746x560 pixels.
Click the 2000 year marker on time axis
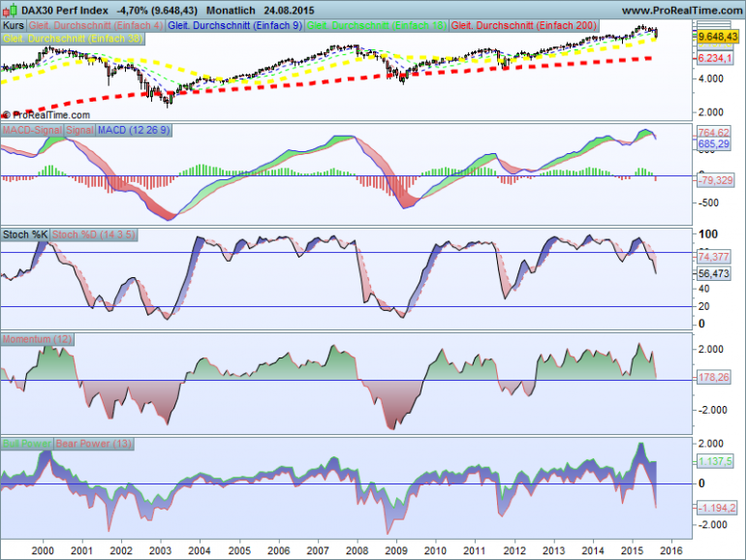(x=43, y=551)
